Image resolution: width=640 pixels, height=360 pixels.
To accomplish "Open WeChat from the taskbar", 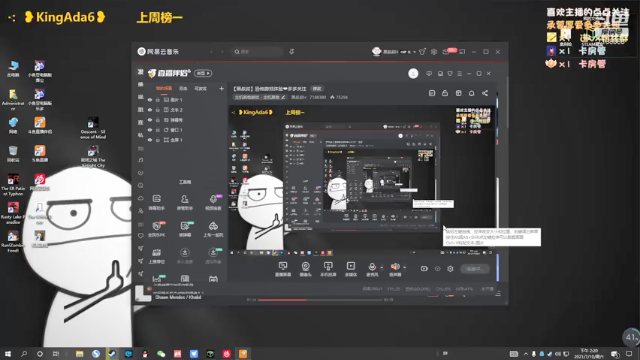I will point(161,354).
